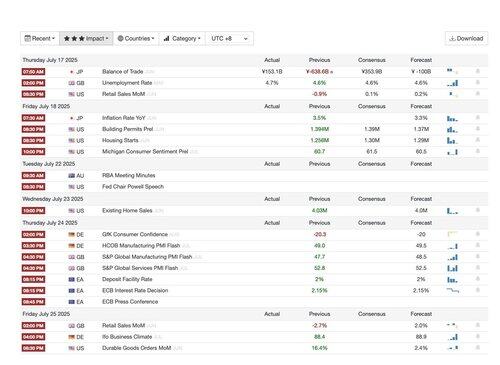
Task: Click the bell icon for Inflation Rate YoY
Action: click(x=477, y=117)
